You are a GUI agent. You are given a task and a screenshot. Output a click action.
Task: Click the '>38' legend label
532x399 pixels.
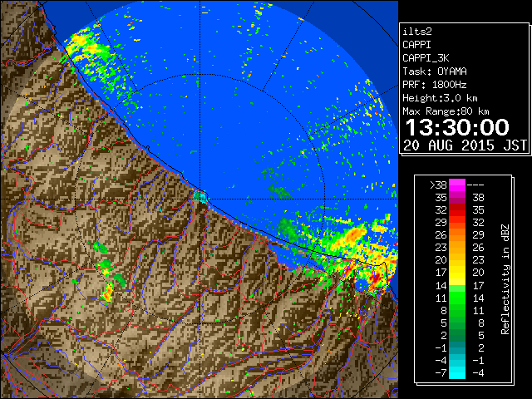tap(438, 185)
